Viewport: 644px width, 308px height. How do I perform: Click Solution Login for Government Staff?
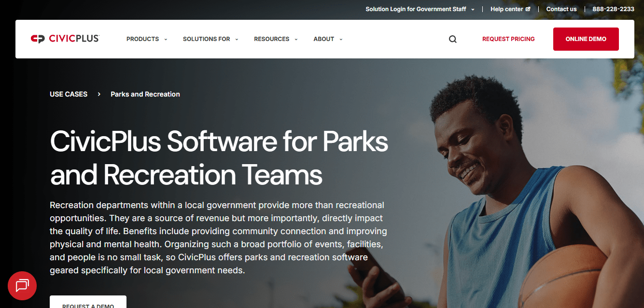(416, 9)
